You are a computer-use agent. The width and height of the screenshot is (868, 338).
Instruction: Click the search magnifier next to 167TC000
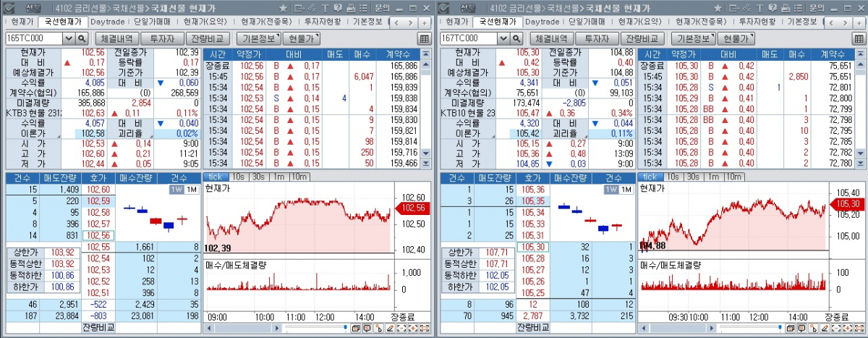tap(516, 38)
